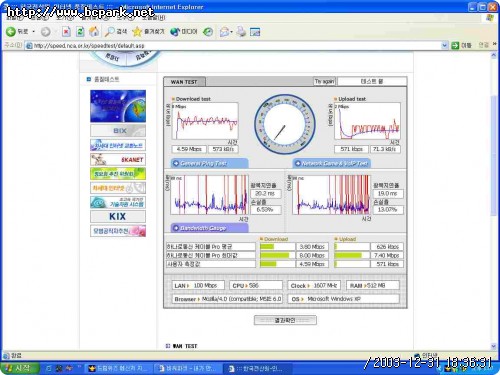Viewport: 500px width, 375px height.
Task: Go to Home page via house icon
Action: pyautogui.click(x=94, y=32)
